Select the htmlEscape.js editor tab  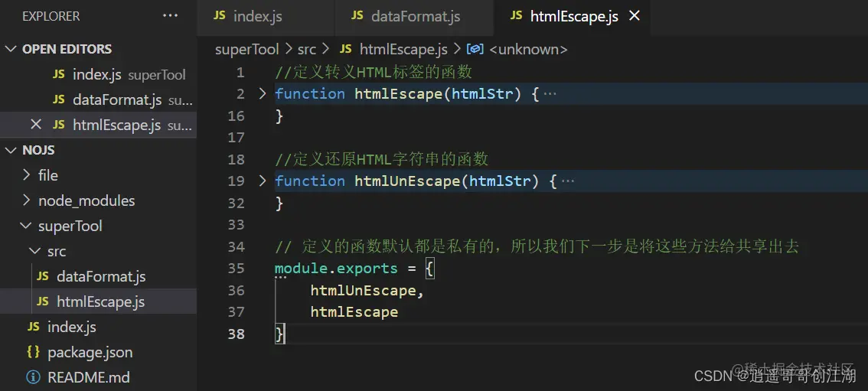[573, 17]
